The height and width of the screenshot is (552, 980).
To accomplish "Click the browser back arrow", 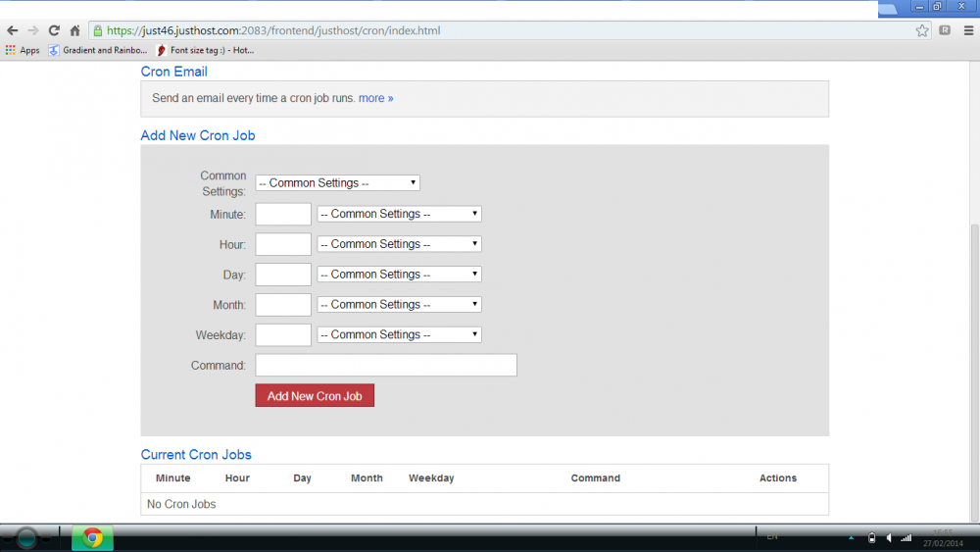I will [13, 30].
